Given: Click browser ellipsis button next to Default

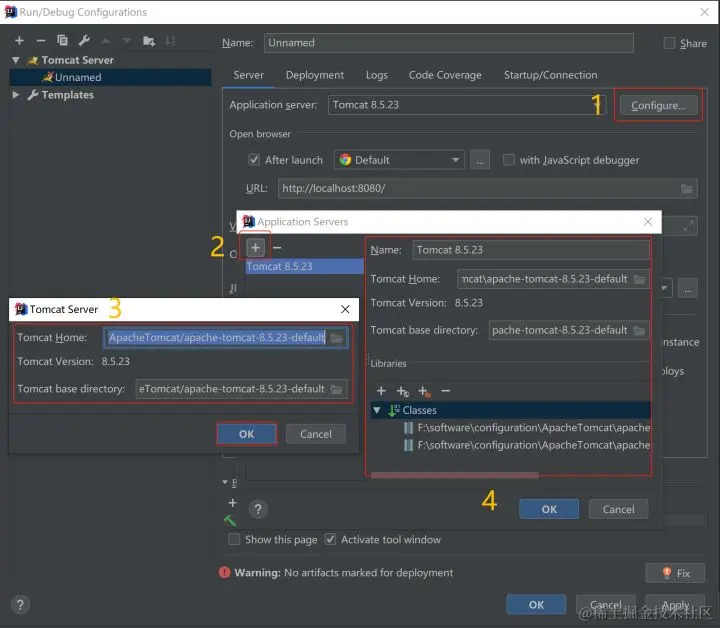Looking at the screenshot, I should click(x=480, y=160).
